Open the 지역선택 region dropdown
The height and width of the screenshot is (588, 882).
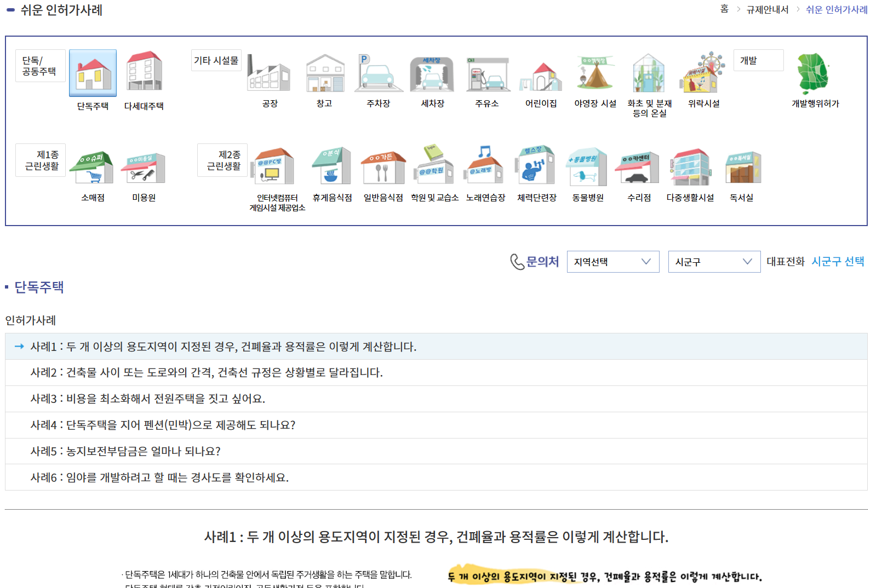tap(612, 262)
